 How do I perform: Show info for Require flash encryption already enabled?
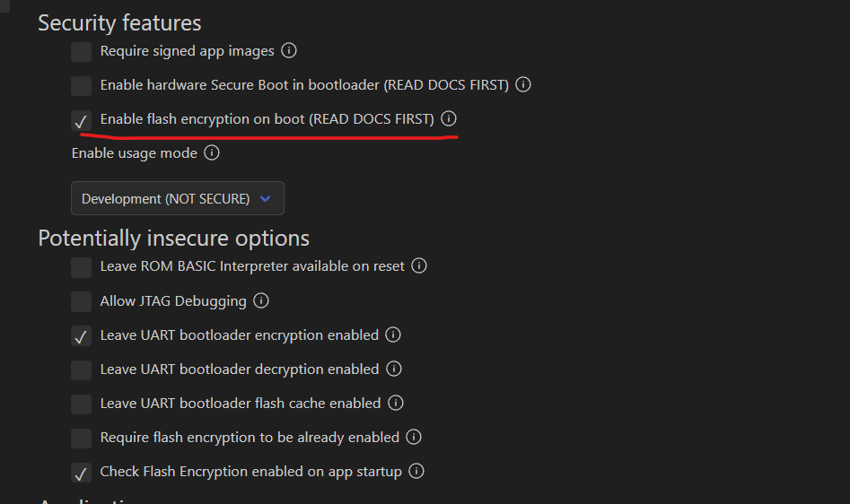(x=414, y=437)
